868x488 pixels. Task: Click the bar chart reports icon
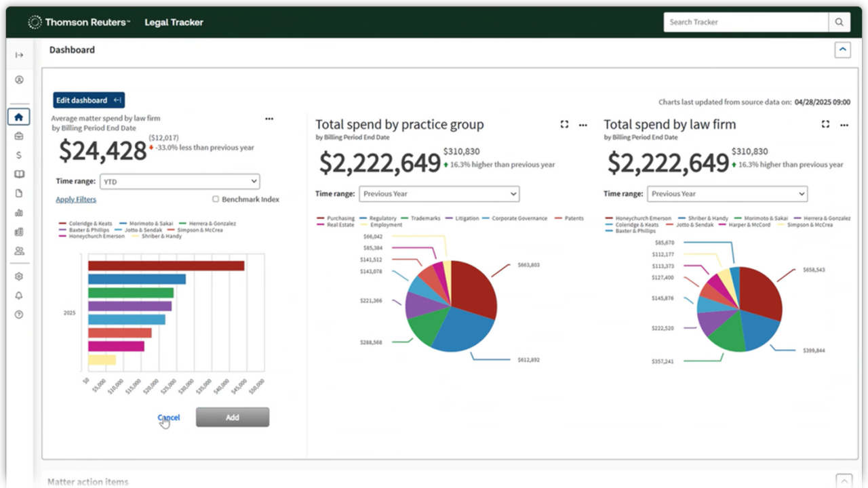(19, 213)
